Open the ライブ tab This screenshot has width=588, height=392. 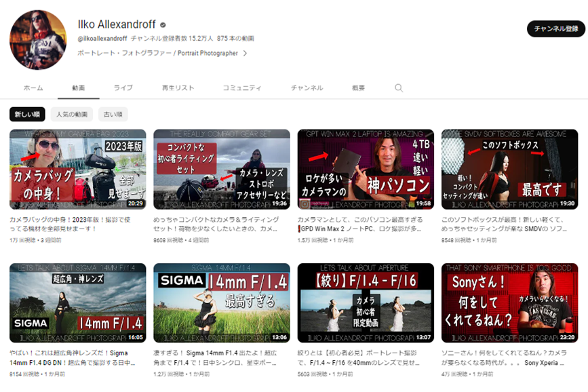click(x=123, y=88)
